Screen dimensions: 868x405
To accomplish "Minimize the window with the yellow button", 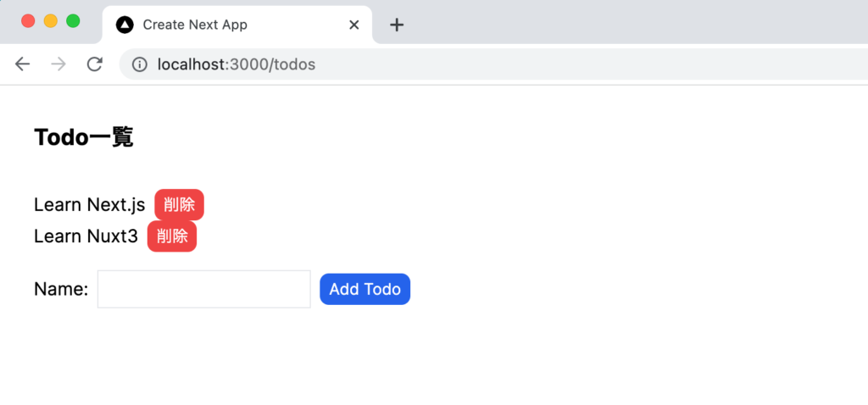I will 51,21.
